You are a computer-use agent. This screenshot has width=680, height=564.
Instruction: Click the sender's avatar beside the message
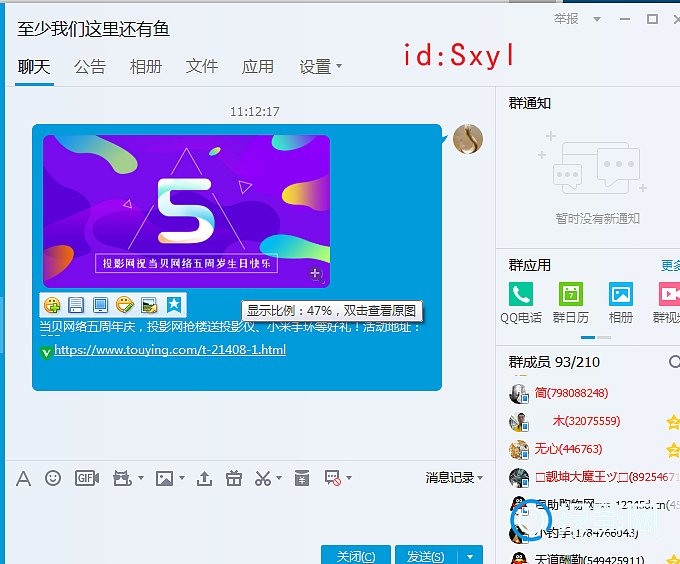click(468, 139)
